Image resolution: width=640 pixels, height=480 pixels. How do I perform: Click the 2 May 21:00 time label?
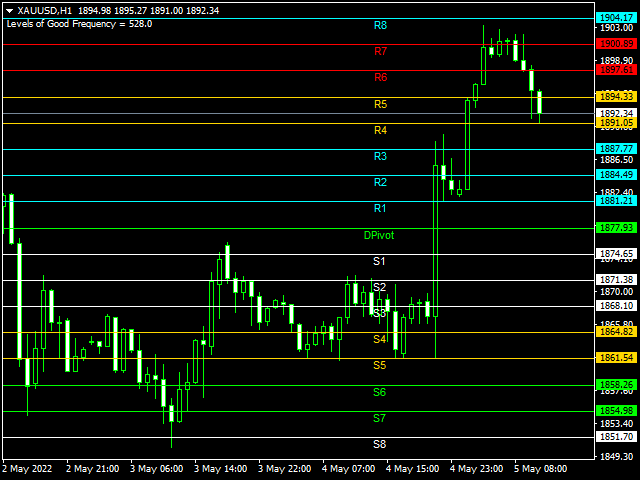pyautogui.click(x=93, y=469)
